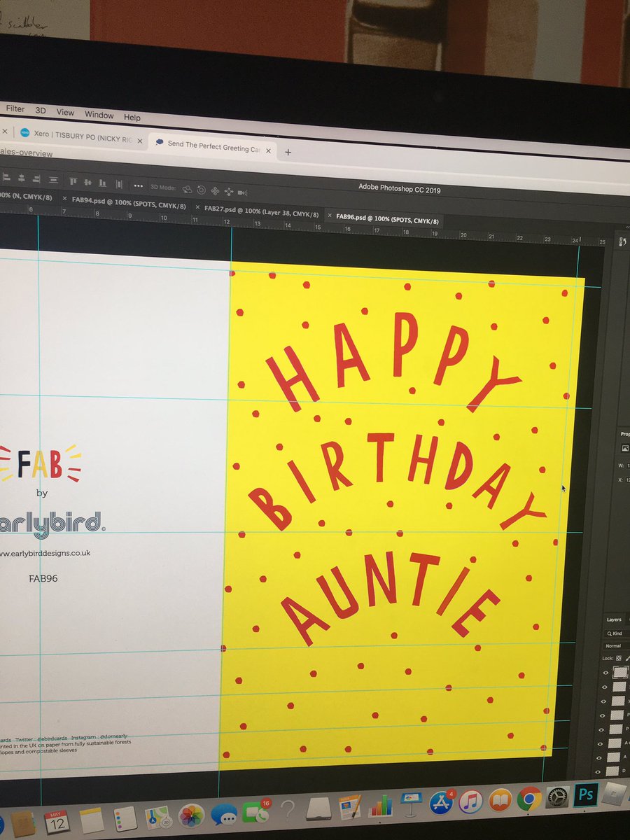Open the Help menu
630x840 pixels.
[x=132, y=118]
